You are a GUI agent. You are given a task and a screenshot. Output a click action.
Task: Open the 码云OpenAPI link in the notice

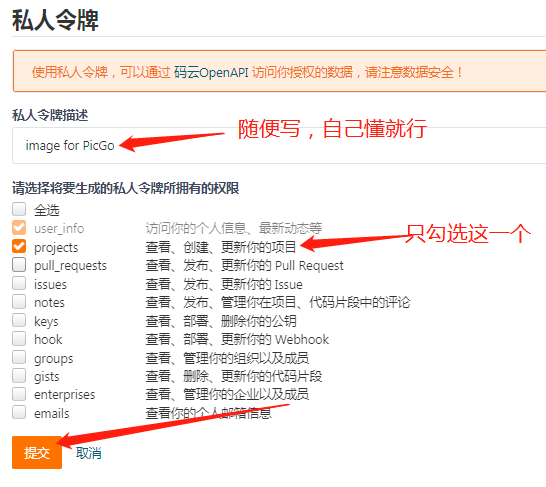[211, 72]
